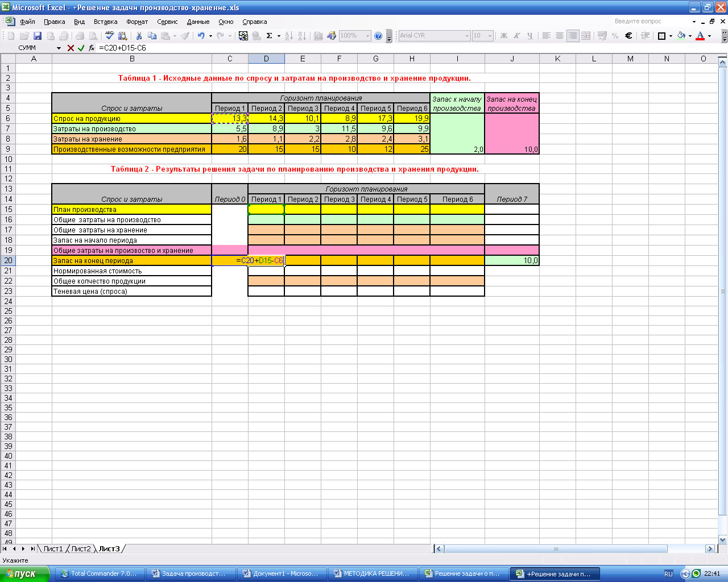Apply Percent style icon

click(x=615, y=36)
